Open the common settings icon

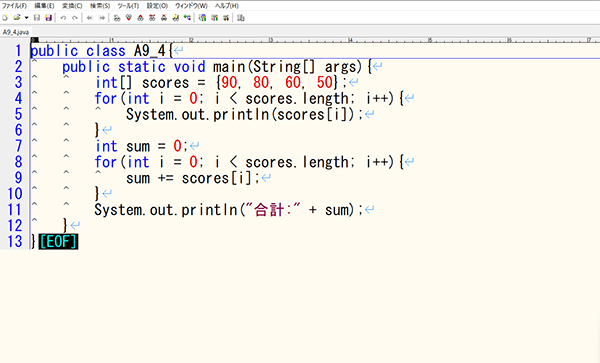click(x=215, y=18)
